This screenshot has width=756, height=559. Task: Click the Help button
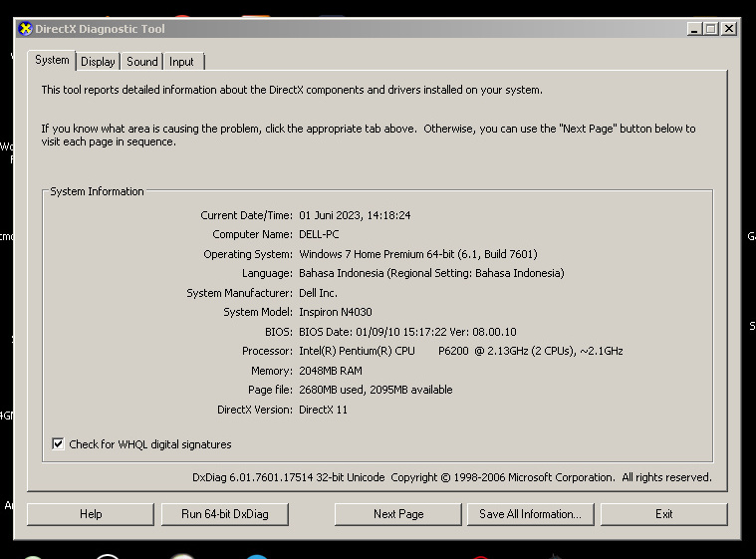coord(91,514)
